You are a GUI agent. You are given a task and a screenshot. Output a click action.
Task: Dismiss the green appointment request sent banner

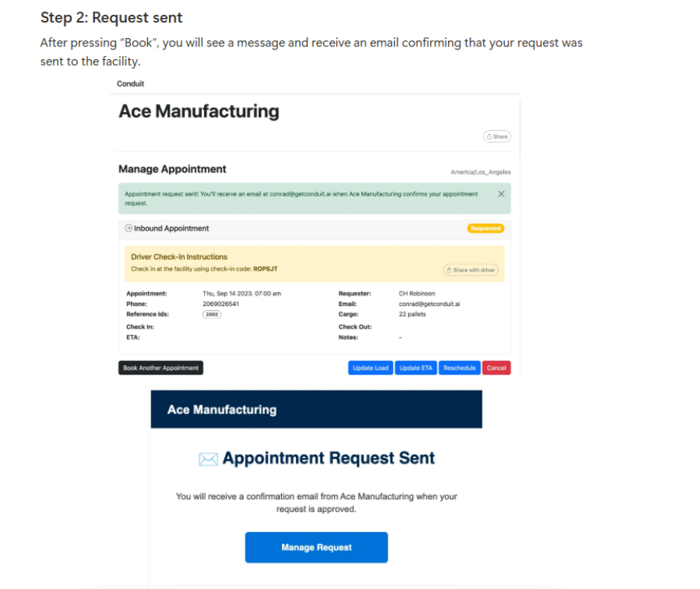pos(501,194)
